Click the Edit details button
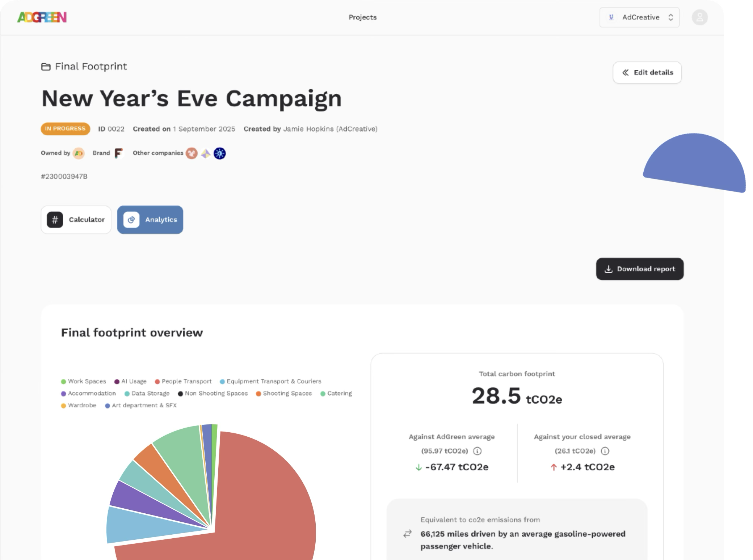The image size is (753, 560). click(x=647, y=73)
